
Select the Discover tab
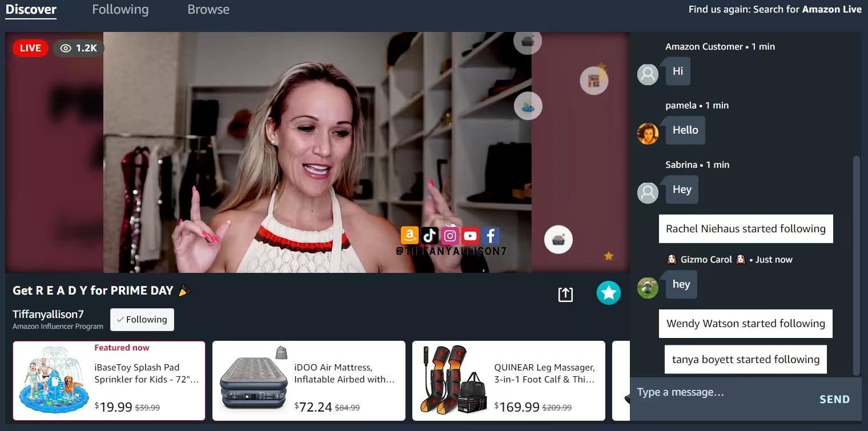[x=31, y=10]
